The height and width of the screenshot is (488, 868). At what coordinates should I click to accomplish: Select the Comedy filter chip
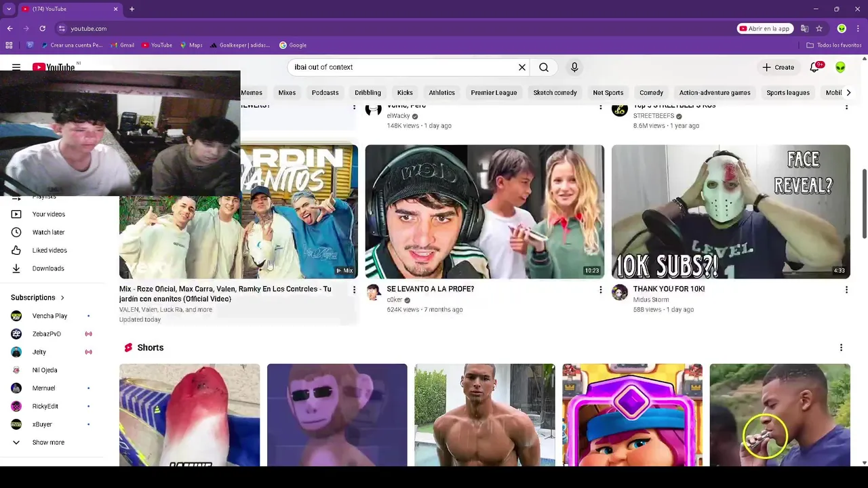tap(651, 93)
